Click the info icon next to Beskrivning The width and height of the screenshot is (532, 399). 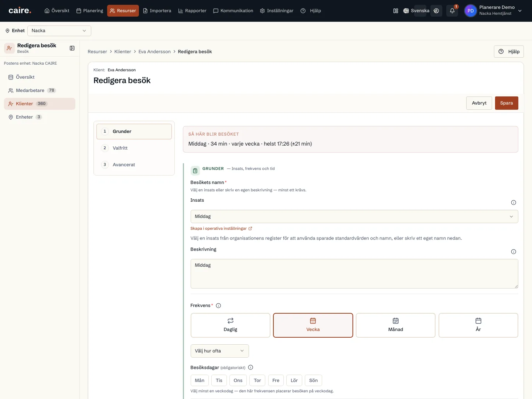tap(514, 252)
